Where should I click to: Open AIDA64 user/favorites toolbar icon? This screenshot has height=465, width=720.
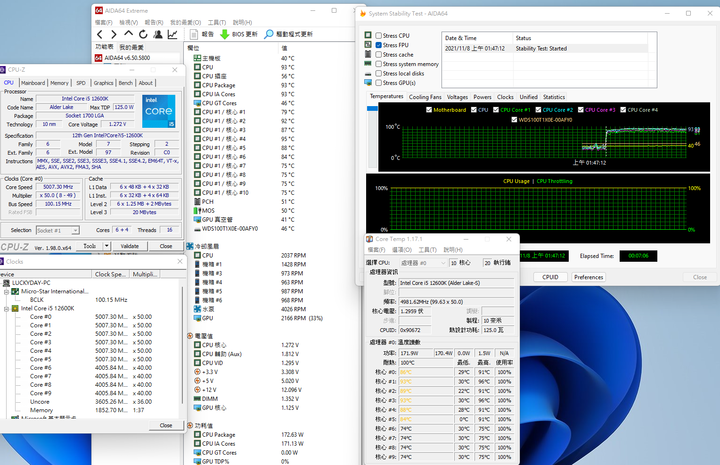[158, 34]
